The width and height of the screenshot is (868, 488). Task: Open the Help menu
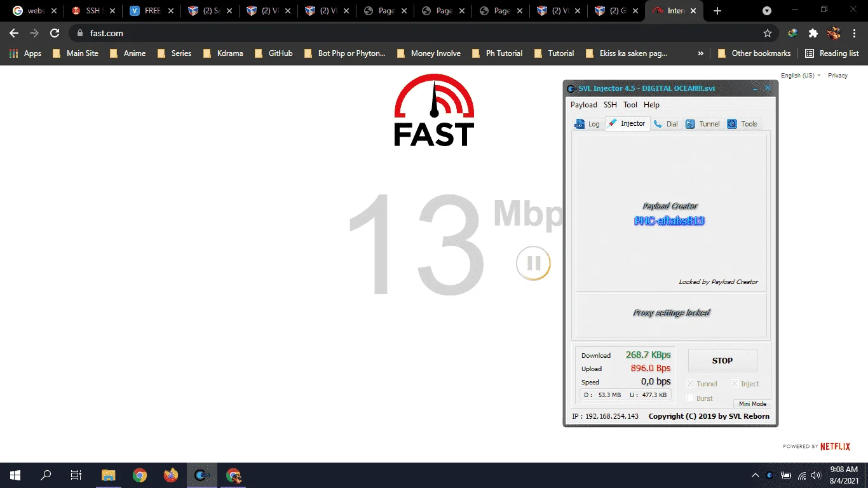tap(651, 105)
